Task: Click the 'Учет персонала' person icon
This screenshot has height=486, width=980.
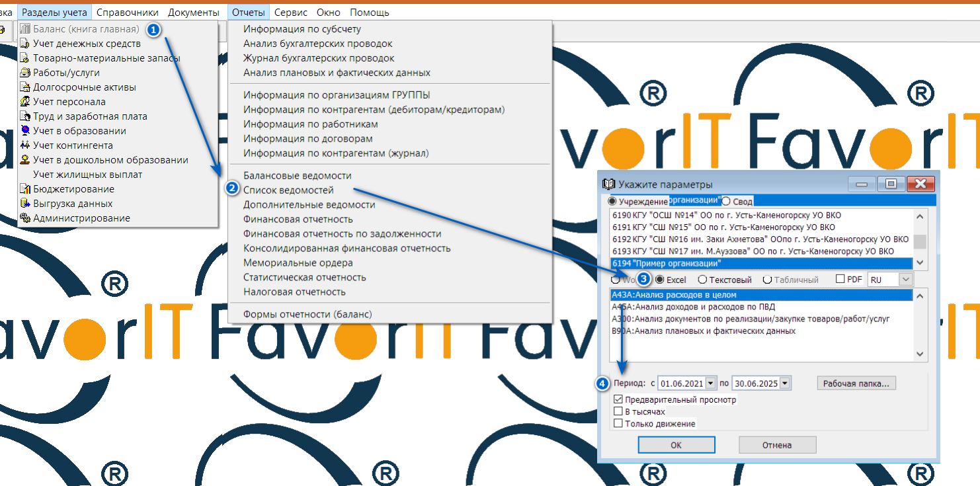Action: [25, 102]
